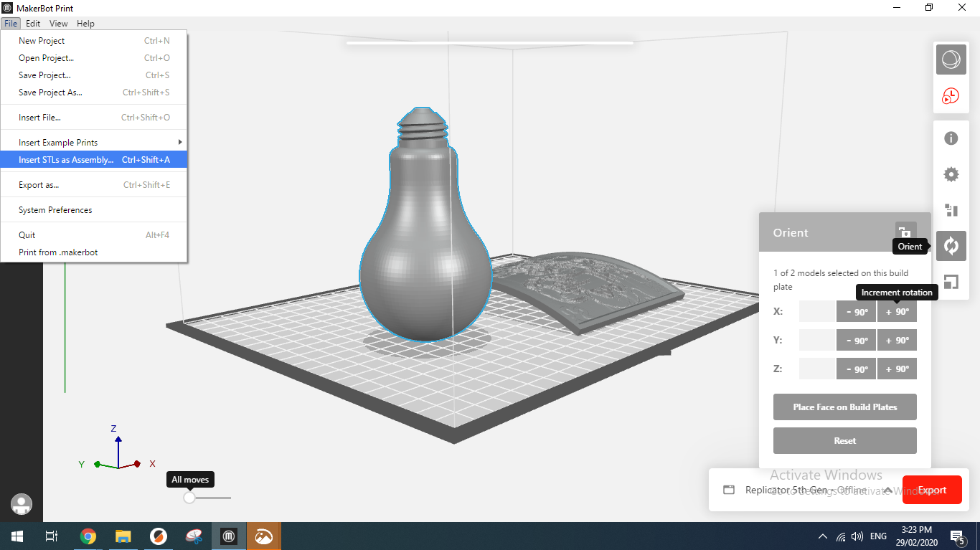Open the print preview time estimate icon
This screenshot has width=980, height=550.
pos(951,96)
